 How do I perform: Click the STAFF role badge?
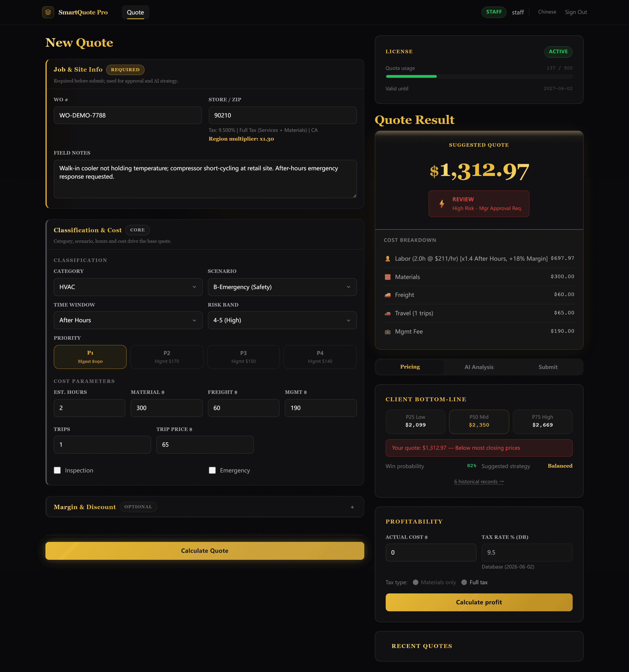click(x=494, y=12)
